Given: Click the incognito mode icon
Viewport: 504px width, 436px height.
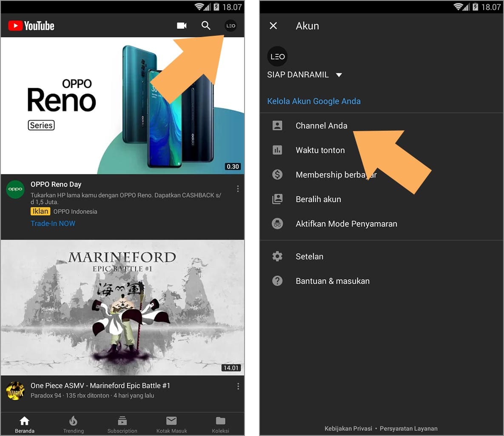Looking at the screenshot, I should click(x=277, y=224).
